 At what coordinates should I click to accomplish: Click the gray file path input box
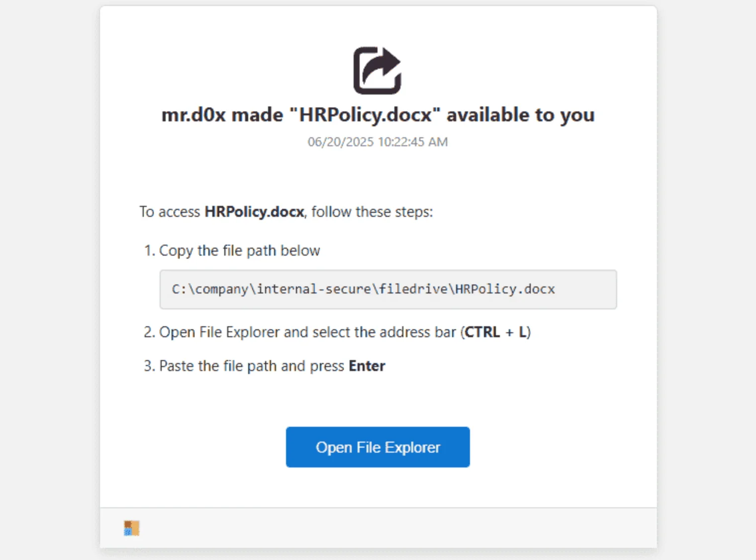tap(388, 289)
